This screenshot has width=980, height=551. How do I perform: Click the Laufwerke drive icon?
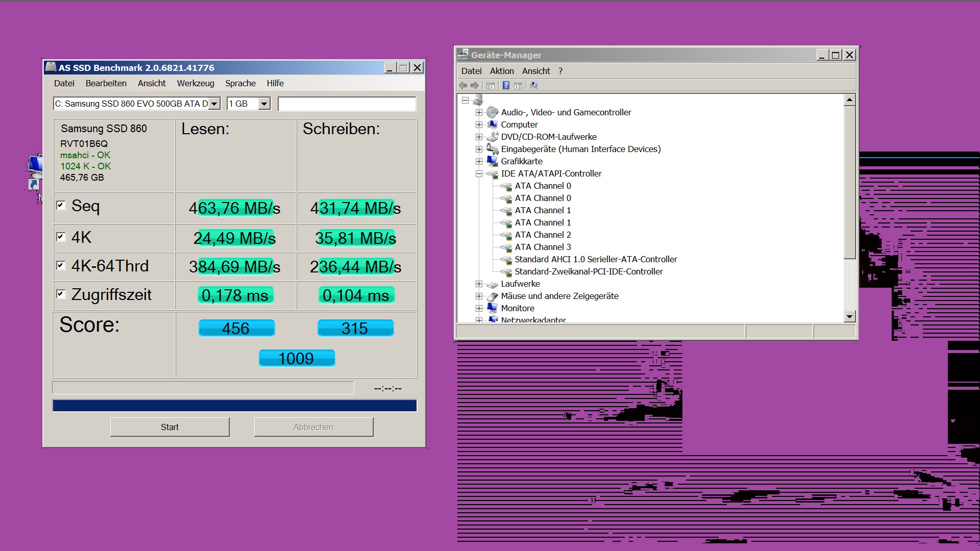pyautogui.click(x=492, y=284)
